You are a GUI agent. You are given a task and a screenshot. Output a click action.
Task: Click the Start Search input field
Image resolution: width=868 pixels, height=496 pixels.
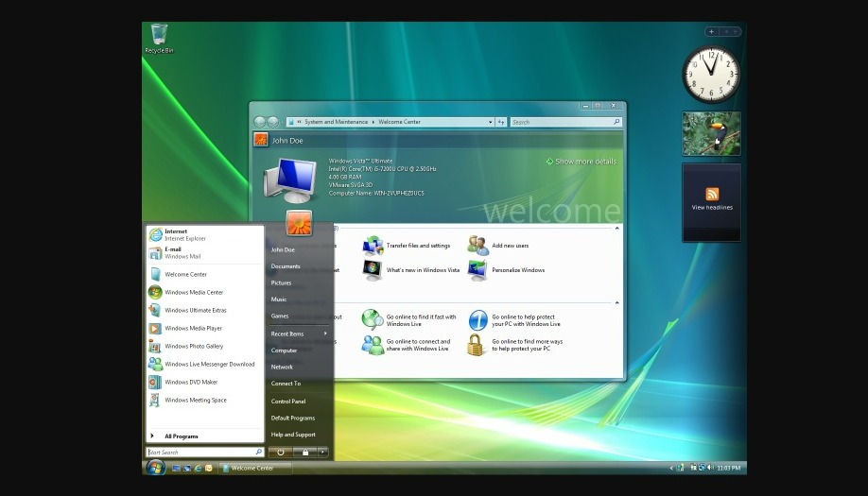[205, 453]
